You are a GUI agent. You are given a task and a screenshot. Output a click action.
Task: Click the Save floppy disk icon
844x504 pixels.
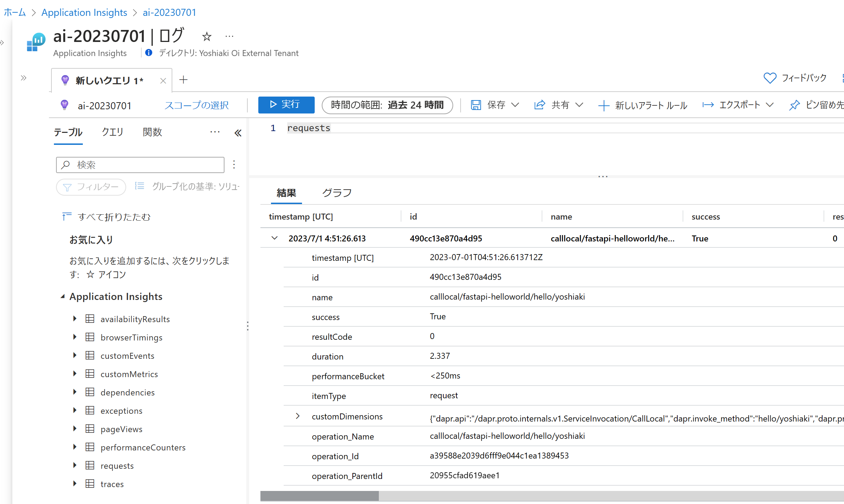[x=476, y=105]
